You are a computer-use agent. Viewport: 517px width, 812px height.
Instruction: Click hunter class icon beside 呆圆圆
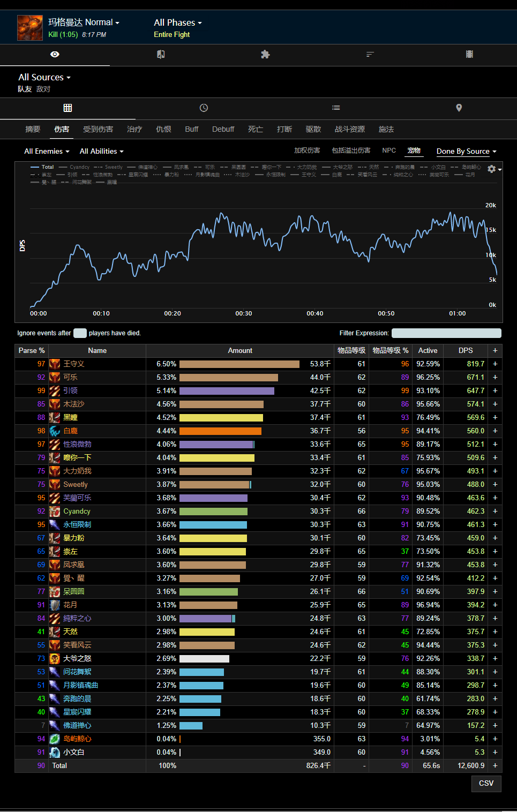pos(55,591)
